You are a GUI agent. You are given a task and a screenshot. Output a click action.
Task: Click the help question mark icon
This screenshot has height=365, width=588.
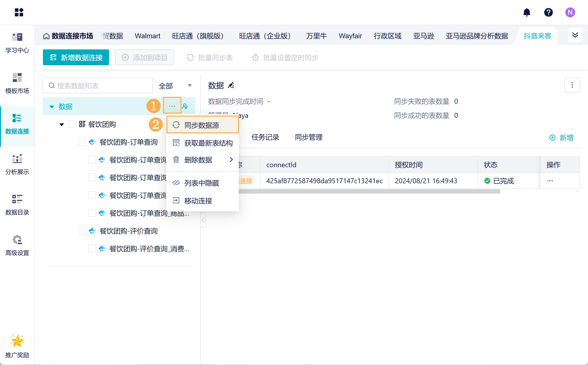click(x=548, y=12)
